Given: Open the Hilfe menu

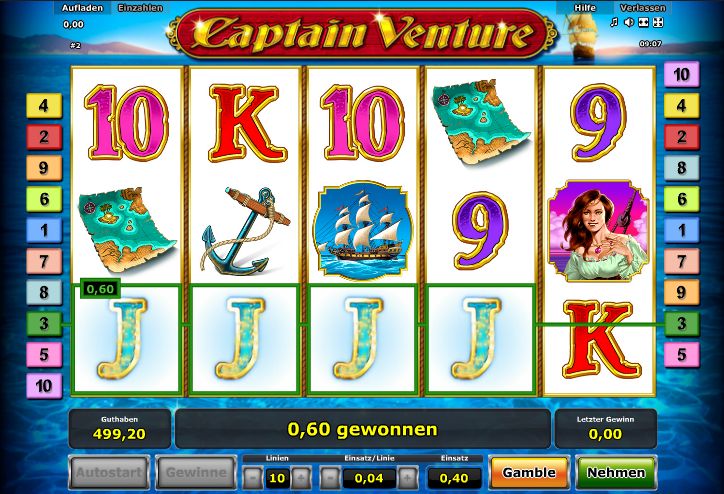Looking at the screenshot, I should tap(585, 8).
